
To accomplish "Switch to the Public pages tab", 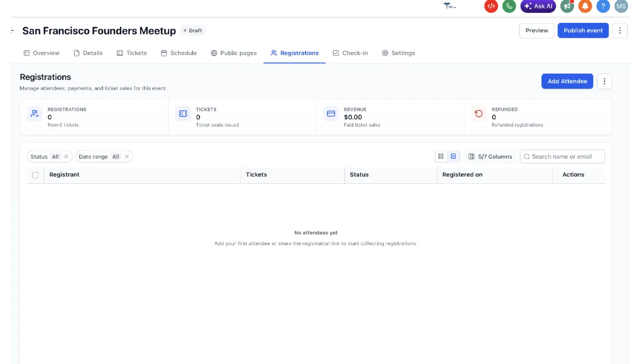I will tap(234, 53).
